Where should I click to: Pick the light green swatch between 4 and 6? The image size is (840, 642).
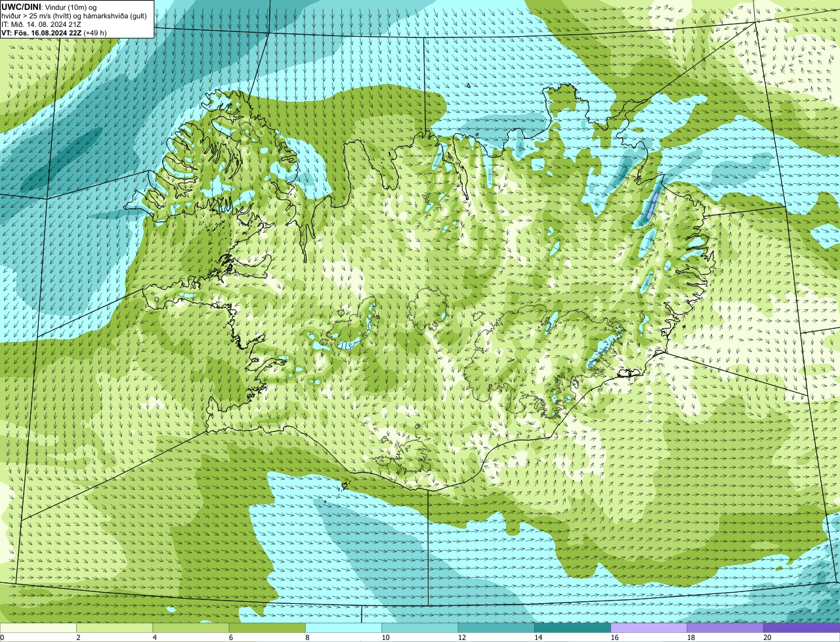[191, 628]
